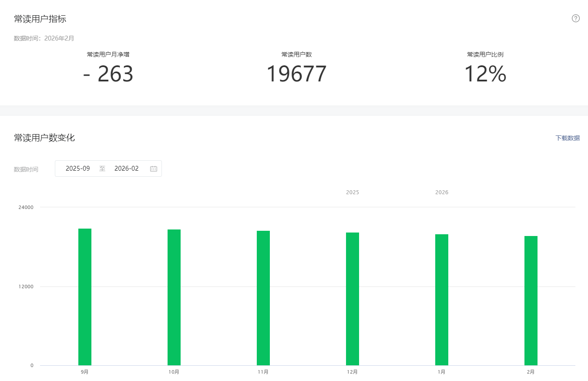Click the 24000 y-axis label
The image size is (588, 381).
pos(26,207)
